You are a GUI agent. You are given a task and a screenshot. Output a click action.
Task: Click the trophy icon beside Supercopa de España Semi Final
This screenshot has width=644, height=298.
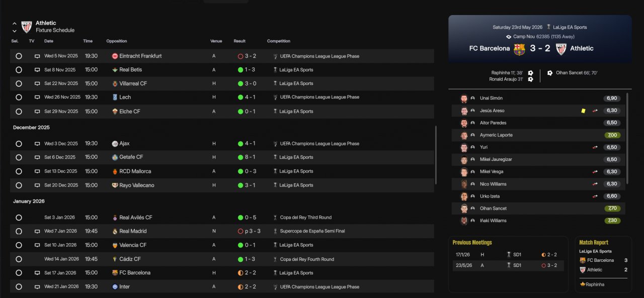click(275, 231)
